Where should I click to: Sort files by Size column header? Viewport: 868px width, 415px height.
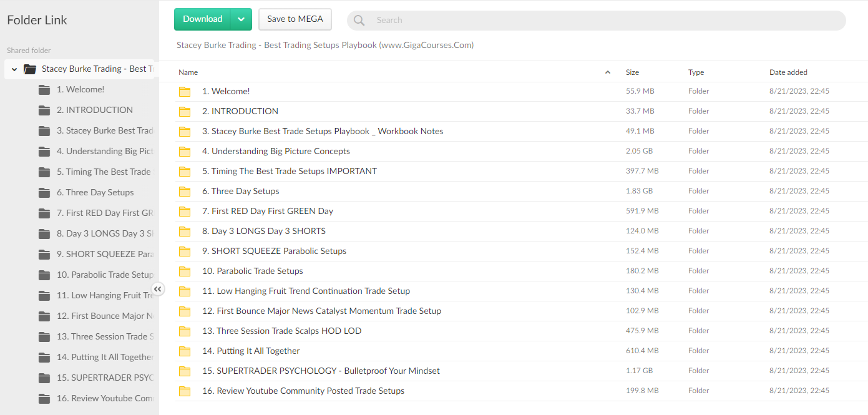[632, 72]
